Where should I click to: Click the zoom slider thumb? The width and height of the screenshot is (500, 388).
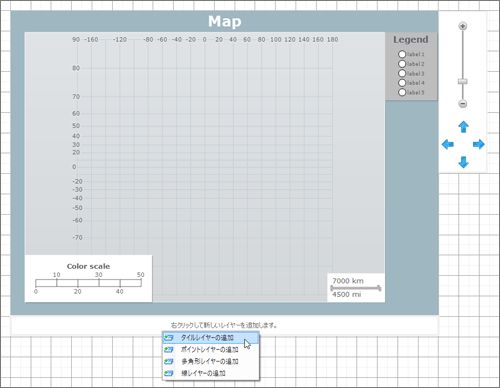(463, 81)
